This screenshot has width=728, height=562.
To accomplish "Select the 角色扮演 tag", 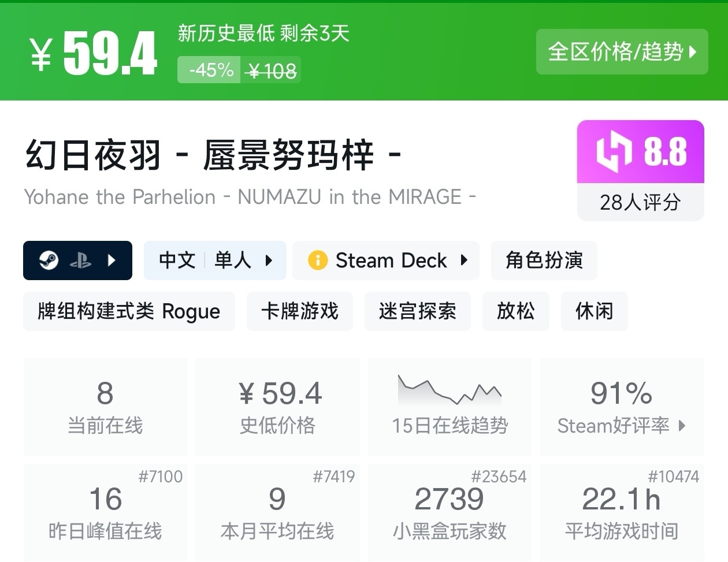I will pos(544,260).
